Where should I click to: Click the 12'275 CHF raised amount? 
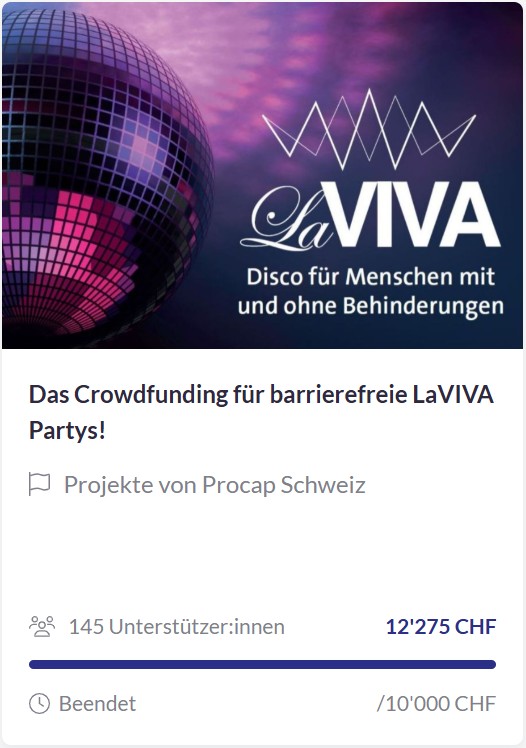pos(441,627)
